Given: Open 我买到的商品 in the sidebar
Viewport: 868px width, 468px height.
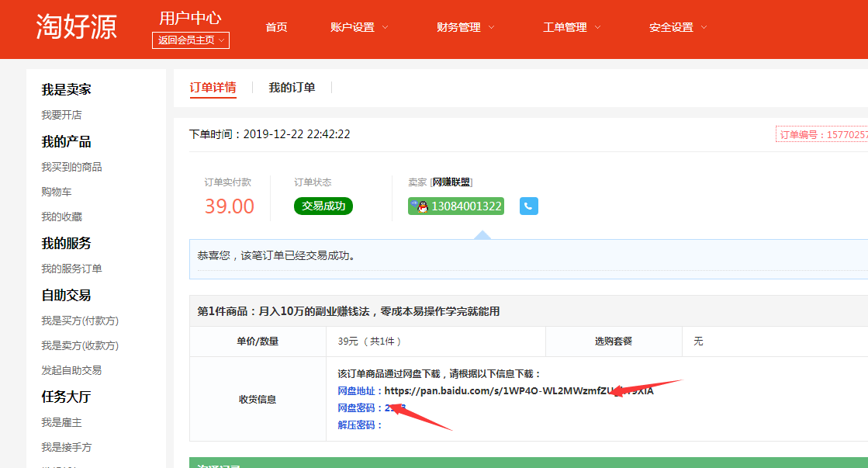Looking at the screenshot, I should [71, 167].
